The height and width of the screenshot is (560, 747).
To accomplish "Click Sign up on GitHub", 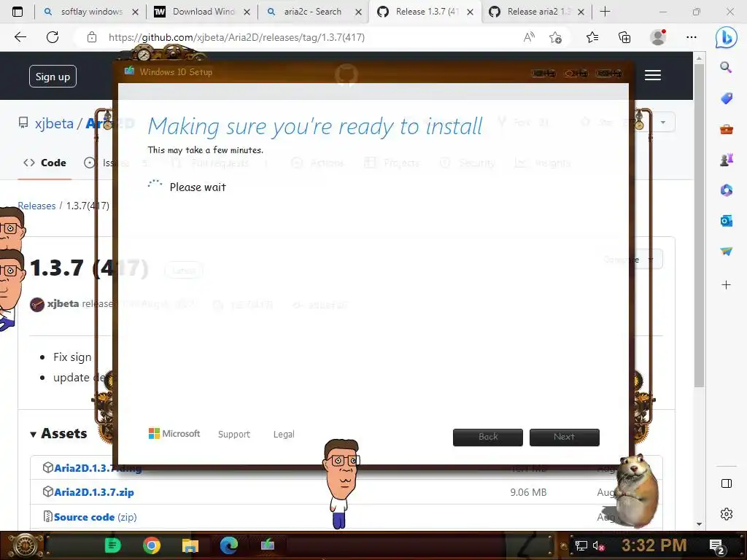I will (x=53, y=77).
